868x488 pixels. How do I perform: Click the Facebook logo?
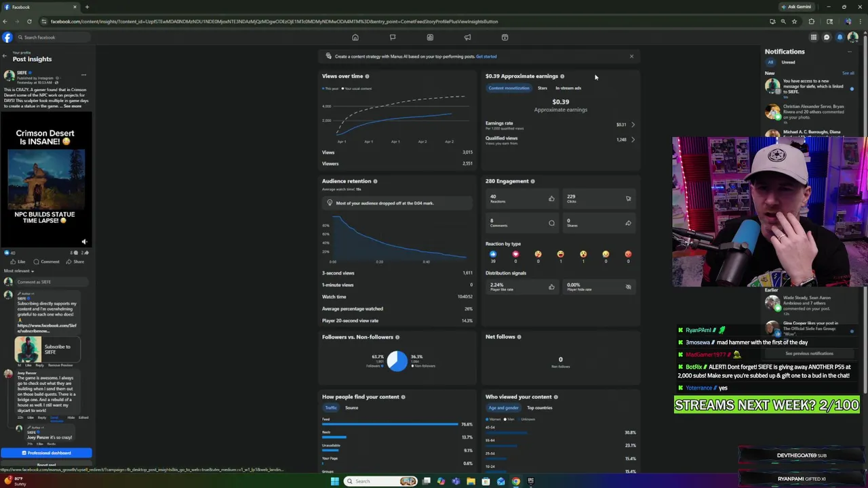(7, 37)
